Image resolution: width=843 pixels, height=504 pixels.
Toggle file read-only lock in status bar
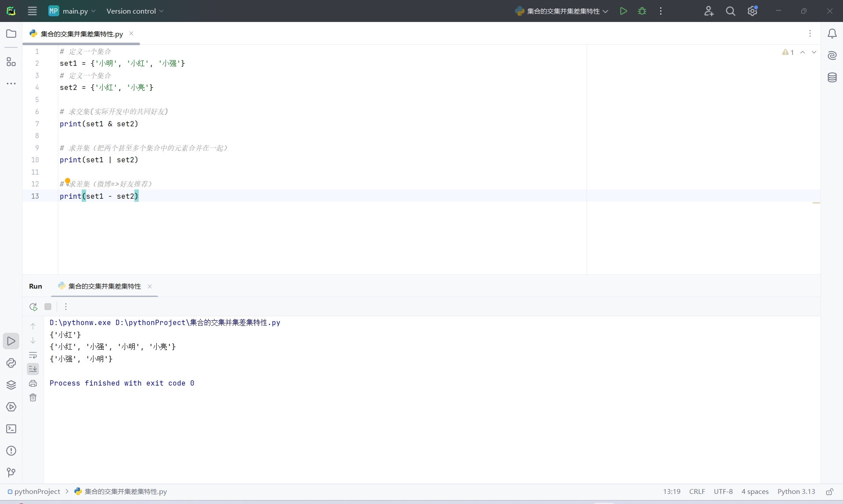click(829, 492)
